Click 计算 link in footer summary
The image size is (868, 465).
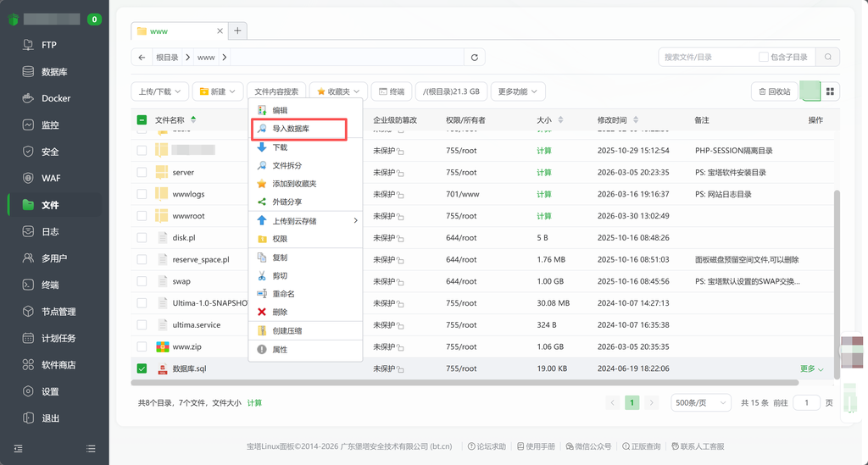(x=254, y=403)
